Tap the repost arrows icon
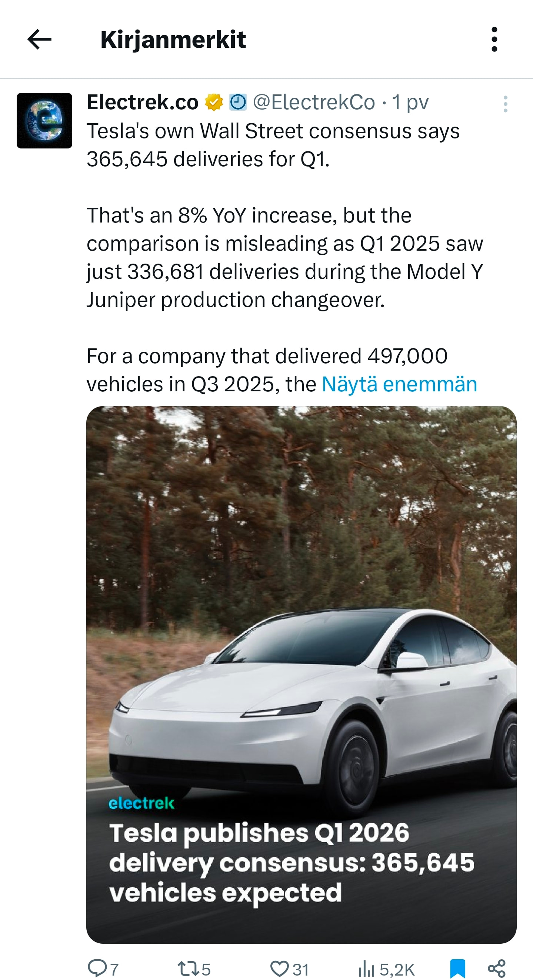Image resolution: width=533 pixels, height=980 pixels. (x=188, y=969)
